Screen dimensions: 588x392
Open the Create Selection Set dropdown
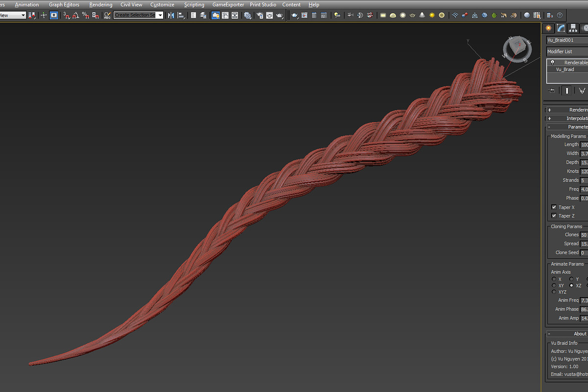[159, 15]
